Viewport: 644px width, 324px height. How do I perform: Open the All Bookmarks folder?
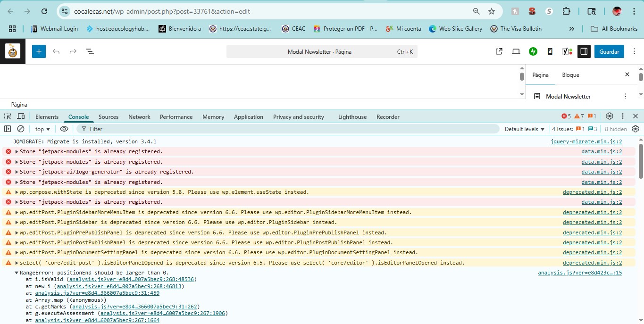(x=614, y=29)
